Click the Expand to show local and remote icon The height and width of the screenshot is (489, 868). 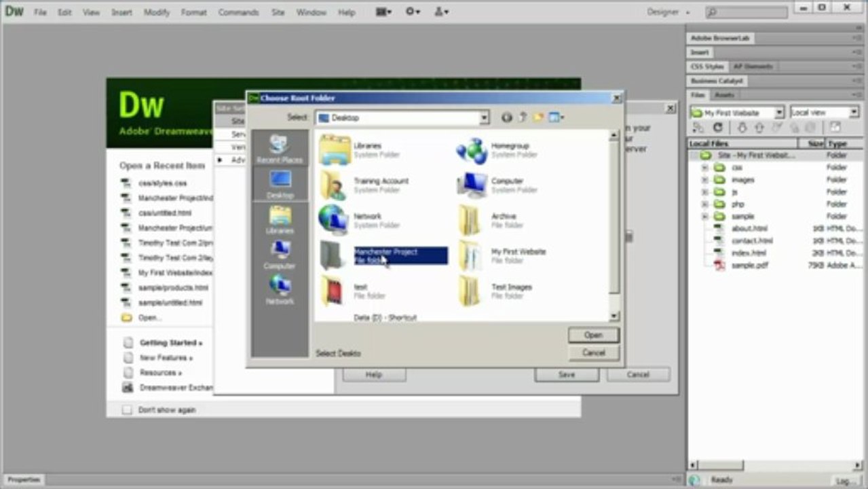click(x=835, y=128)
